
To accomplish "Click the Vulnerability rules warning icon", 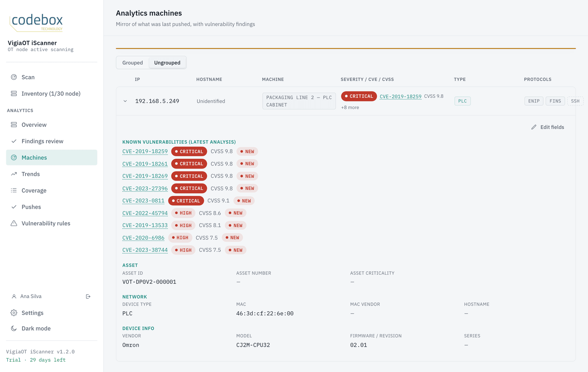I will pyautogui.click(x=14, y=223).
